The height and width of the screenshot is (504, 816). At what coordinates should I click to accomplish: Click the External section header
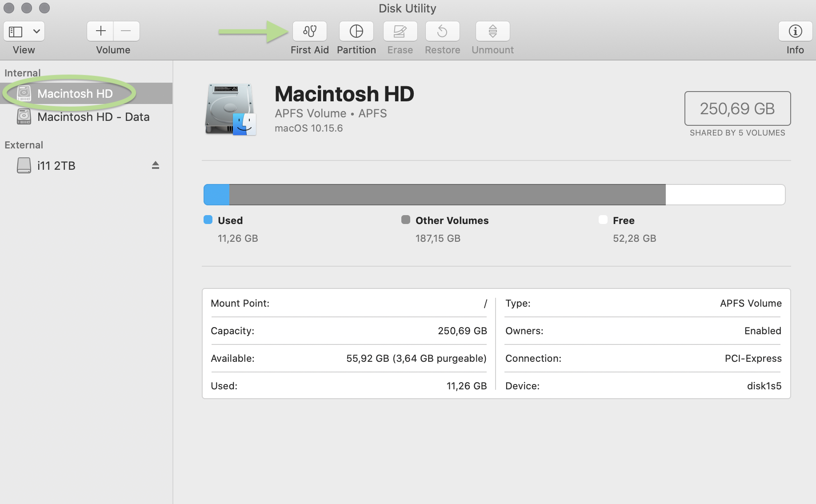coord(24,145)
